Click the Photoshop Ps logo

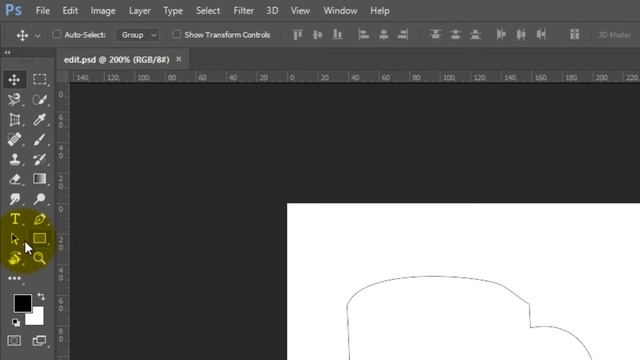[13, 10]
